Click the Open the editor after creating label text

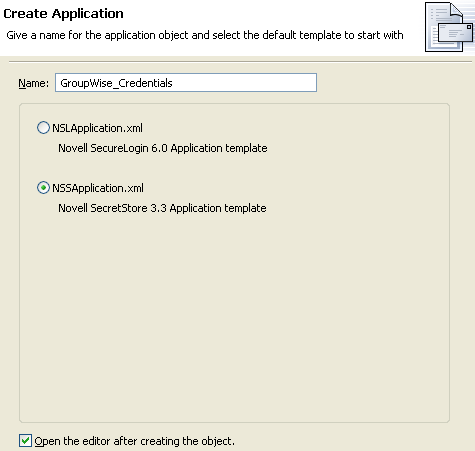pyautogui.click(x=135, y=441)
